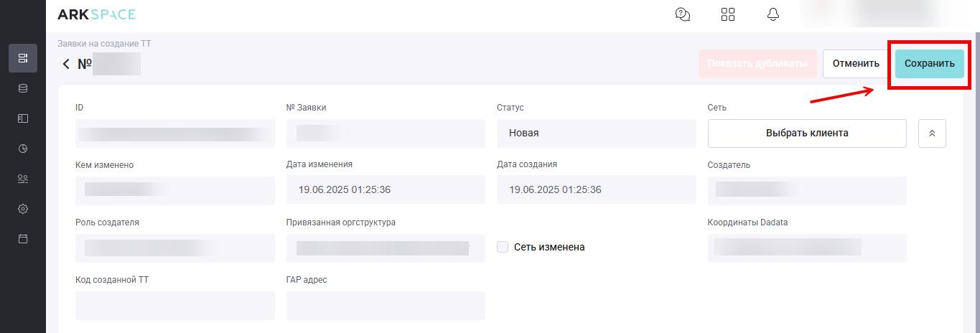The width and height of the screenshot is (980, 333).
Task: Toggle the Сеть изменена checkbox
Action: (x=503, y=247)
